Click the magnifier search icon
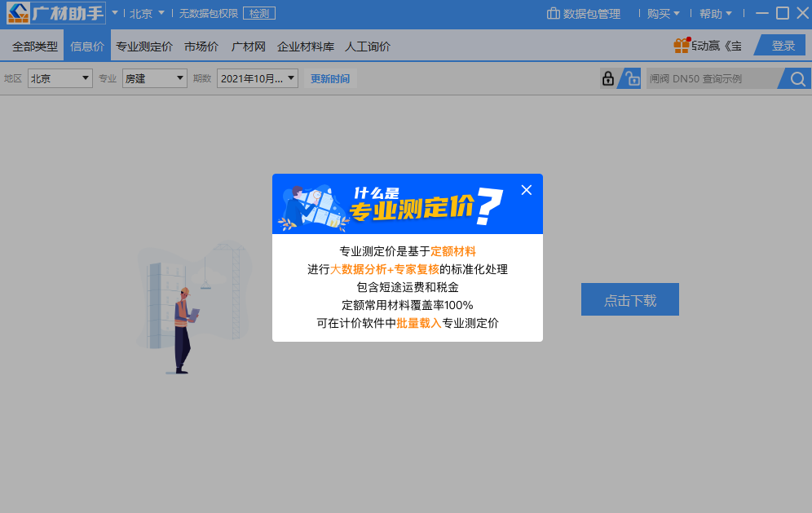Screen dimensions: 812x513 (x=797, y=79)
